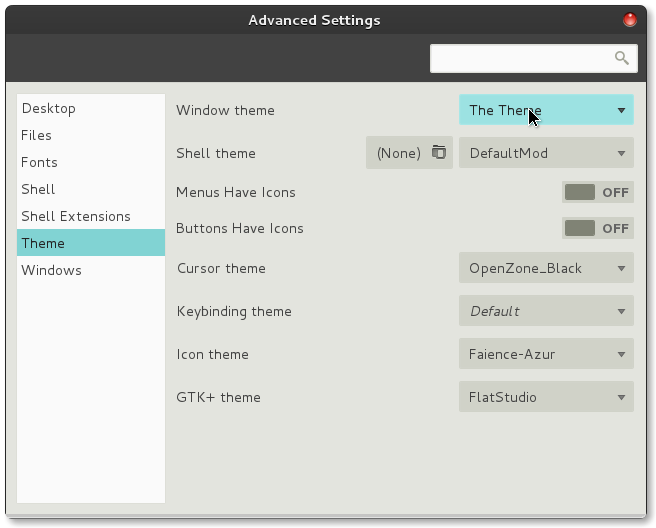The height and width of the screenshot is (528, 656).
Task: Open the Cursor theme OpenZone_Black dropdown
Action: tap(546, 268)
